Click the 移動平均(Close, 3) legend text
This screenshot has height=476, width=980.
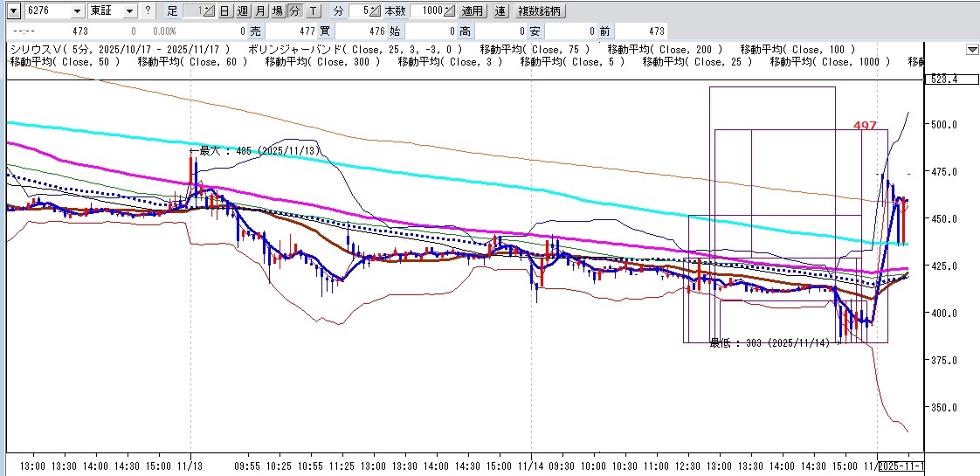(450, 61)
